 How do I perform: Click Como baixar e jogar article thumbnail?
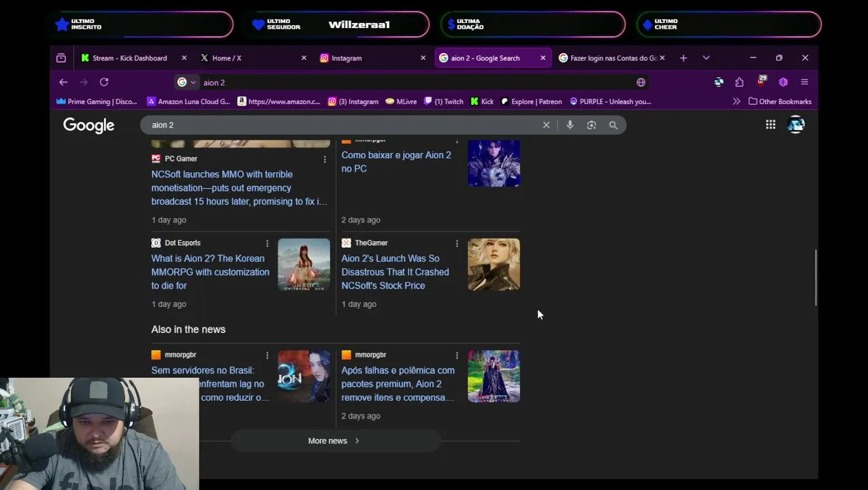point(494,163)
